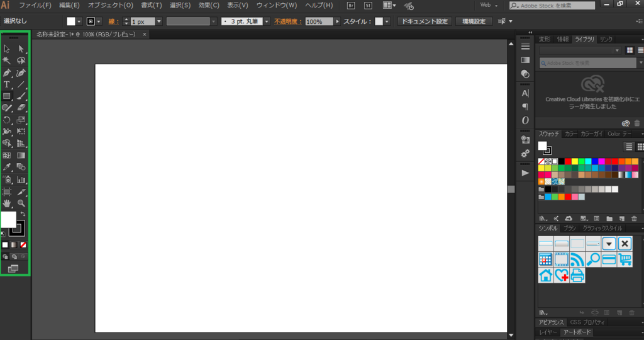Open the 線 stroke panel link
Screen dimensions: 644x340
click(x=113, y=21)
